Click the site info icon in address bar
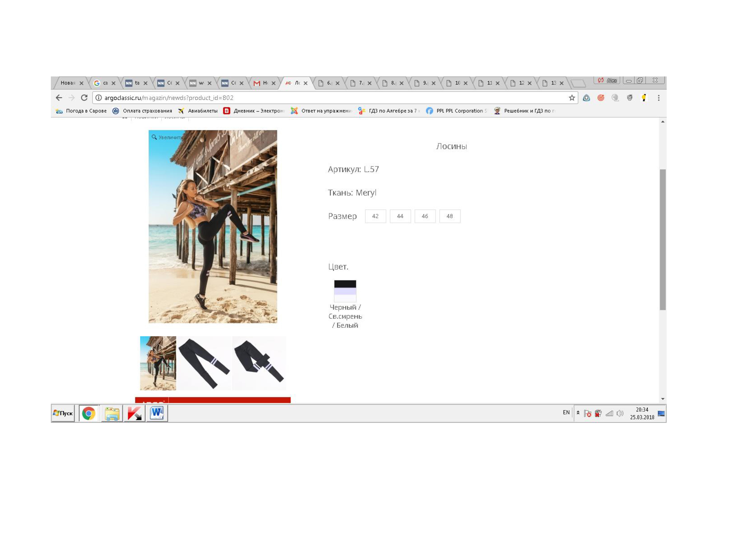The width and height of the screenshot is (756, 535). 98,98
